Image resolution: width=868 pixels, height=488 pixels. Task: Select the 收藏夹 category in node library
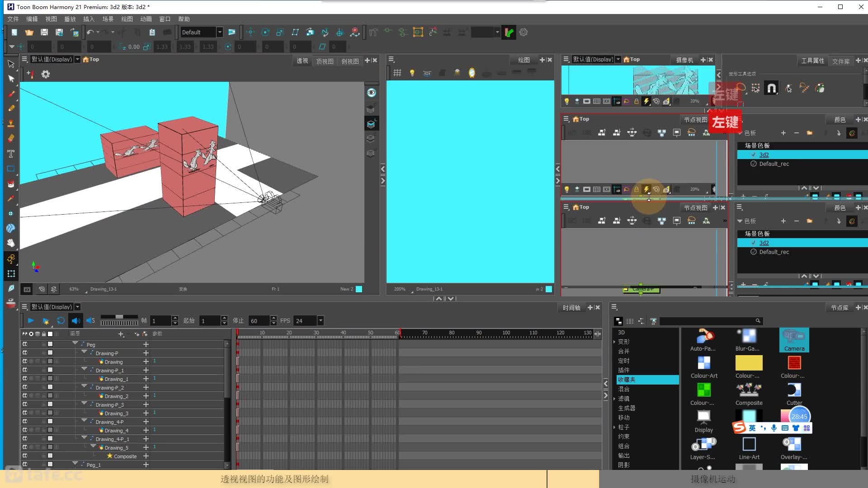coord(647,380)
